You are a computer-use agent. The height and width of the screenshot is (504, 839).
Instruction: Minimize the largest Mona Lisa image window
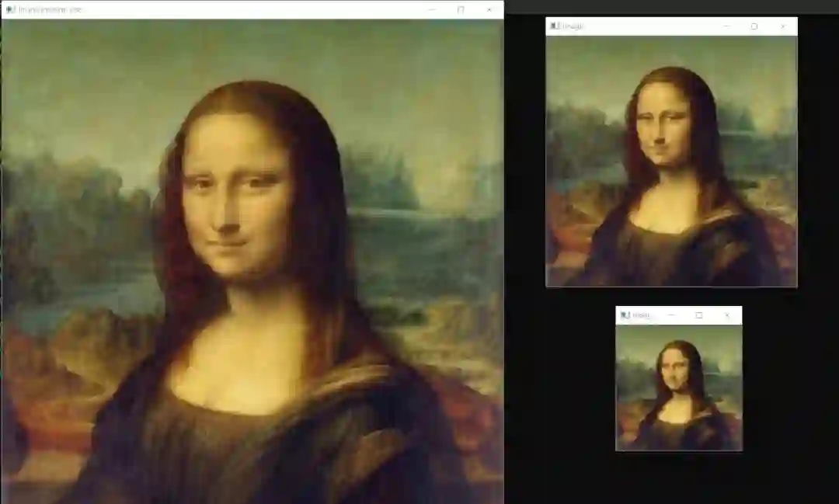point(433,9)
